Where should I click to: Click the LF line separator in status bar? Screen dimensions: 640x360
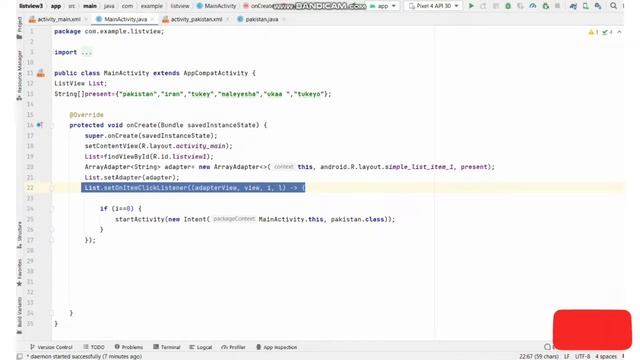tap(567, 357)
